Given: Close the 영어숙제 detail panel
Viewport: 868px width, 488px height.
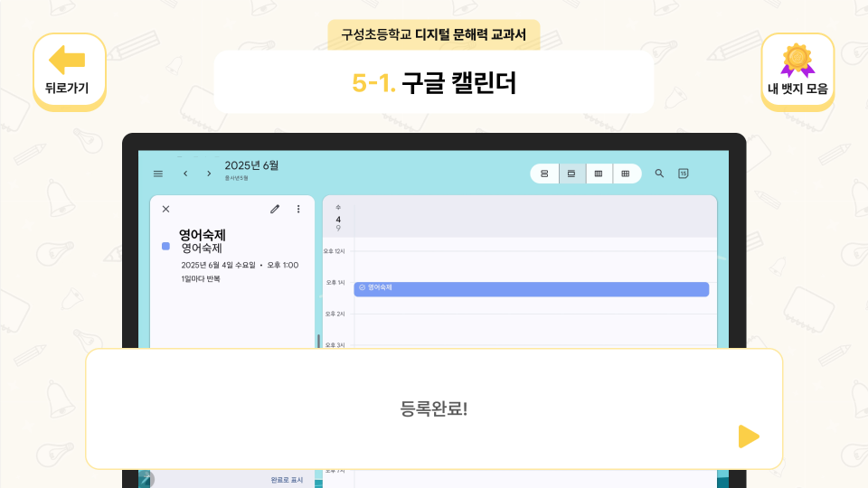Looking at the screenshot, I should 165,209.
